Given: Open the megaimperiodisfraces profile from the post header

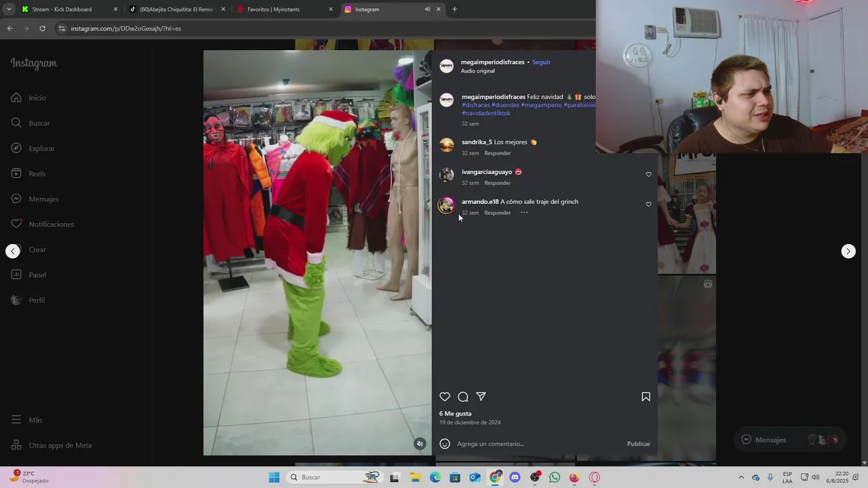Looking at the screenshot, I should click(x=492, y=62).
